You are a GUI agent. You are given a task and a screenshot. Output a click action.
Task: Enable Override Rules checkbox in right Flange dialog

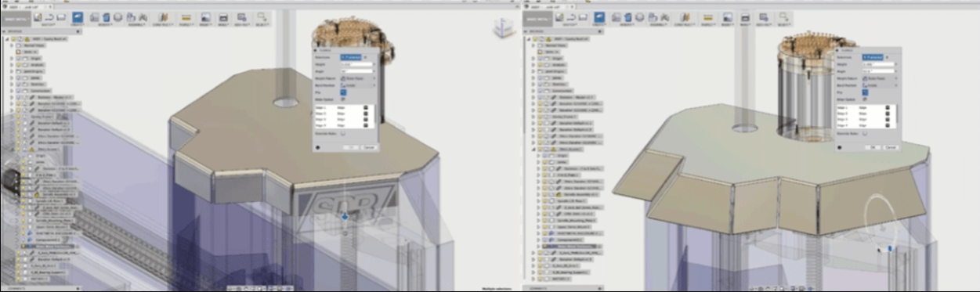pyautogui.click(x=865, y=133)
